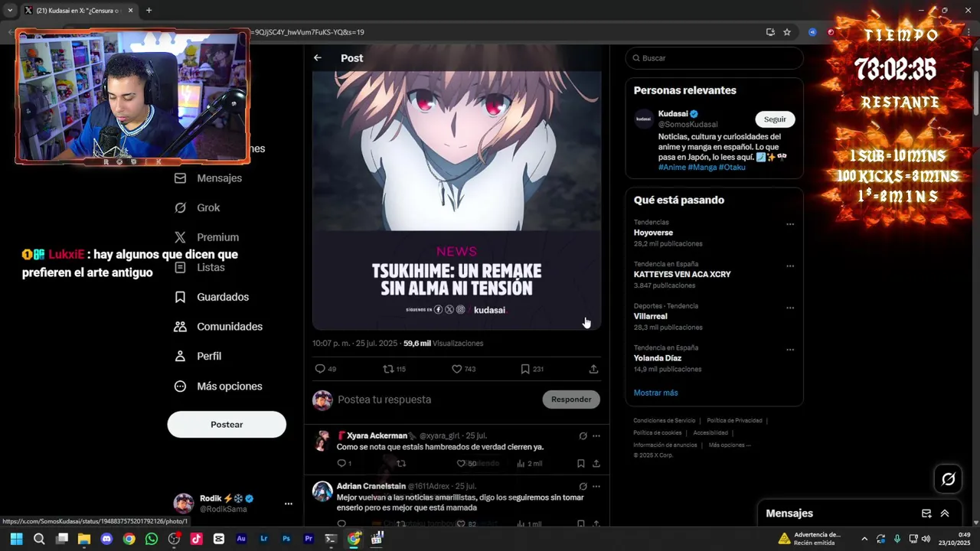Open more options for Hoyoverse trend
The width and height of the screenshot is (980, 551).
click(790, 225)
